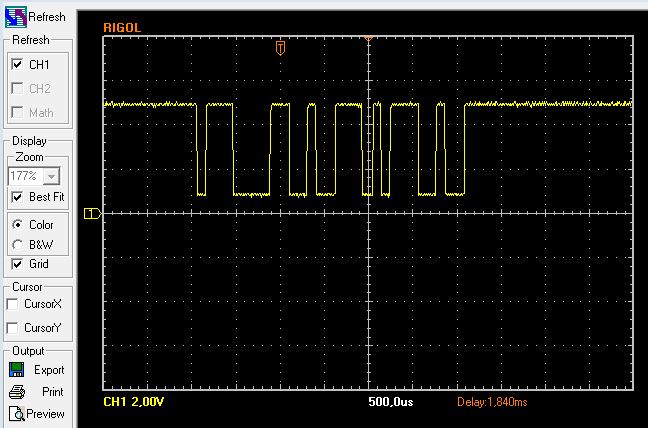Enable the CursorX checkbox

tap(12, 304)
